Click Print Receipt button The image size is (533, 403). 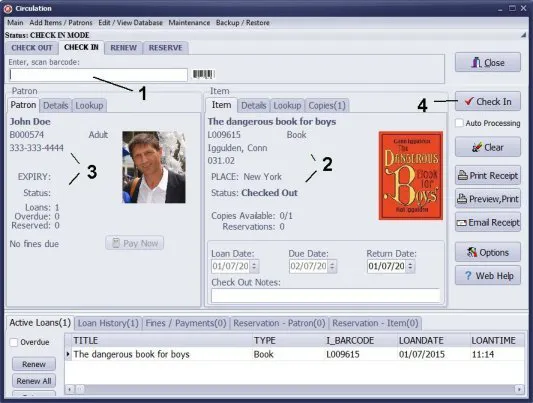(x=488, y=175)
